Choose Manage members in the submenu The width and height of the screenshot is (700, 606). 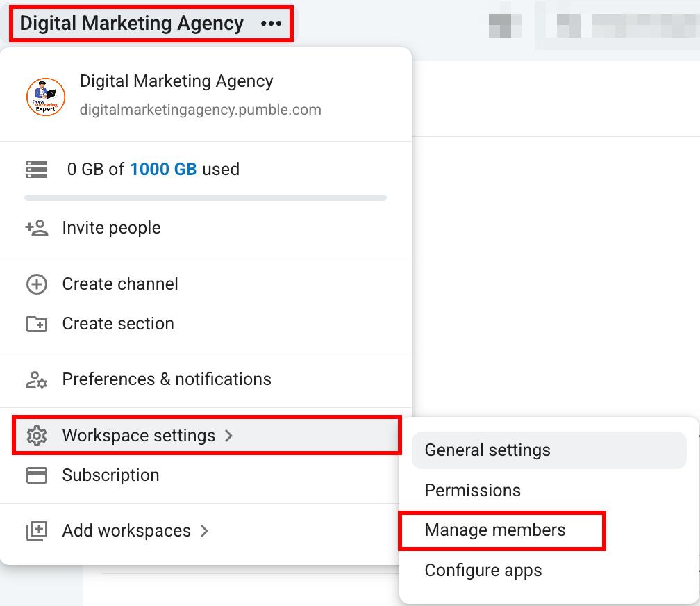(x=495, y=530)
